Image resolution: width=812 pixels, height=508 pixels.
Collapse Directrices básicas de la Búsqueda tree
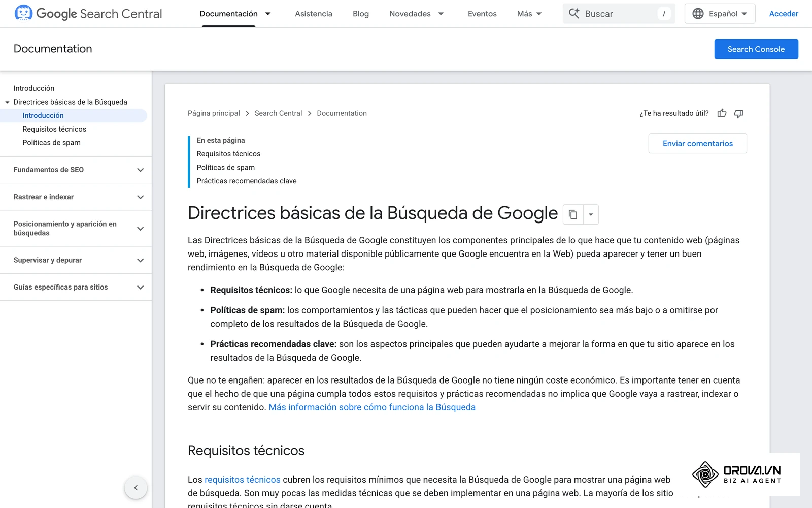pos(8,102)
